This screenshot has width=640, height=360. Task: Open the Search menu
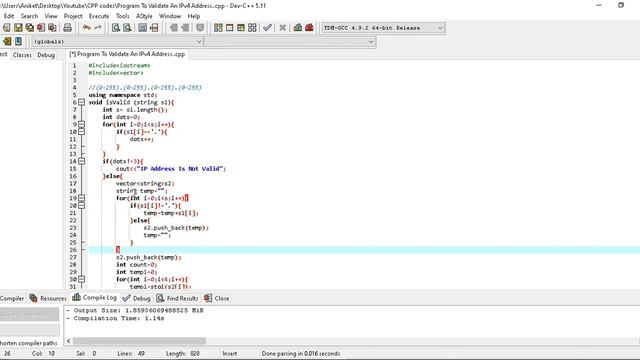click(29, 16)
